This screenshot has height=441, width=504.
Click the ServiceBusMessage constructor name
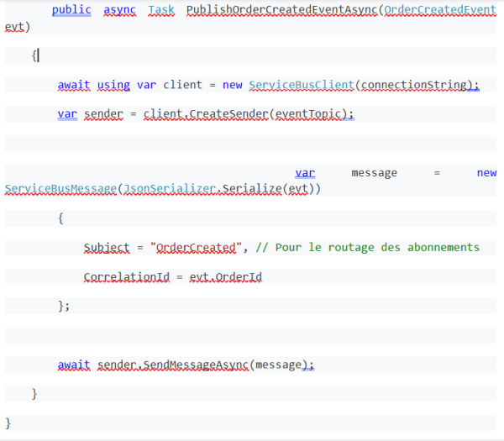point(60,188)
